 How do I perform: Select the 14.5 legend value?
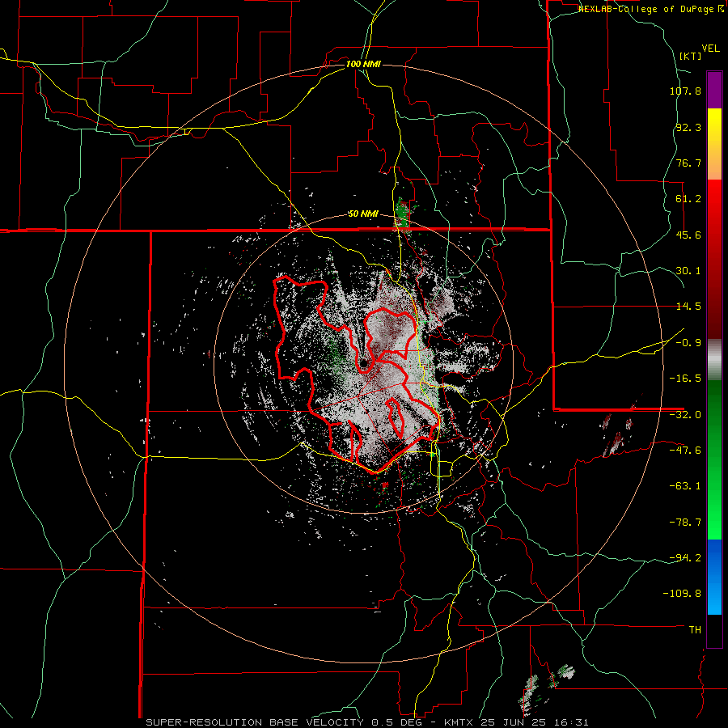(688, 307)
